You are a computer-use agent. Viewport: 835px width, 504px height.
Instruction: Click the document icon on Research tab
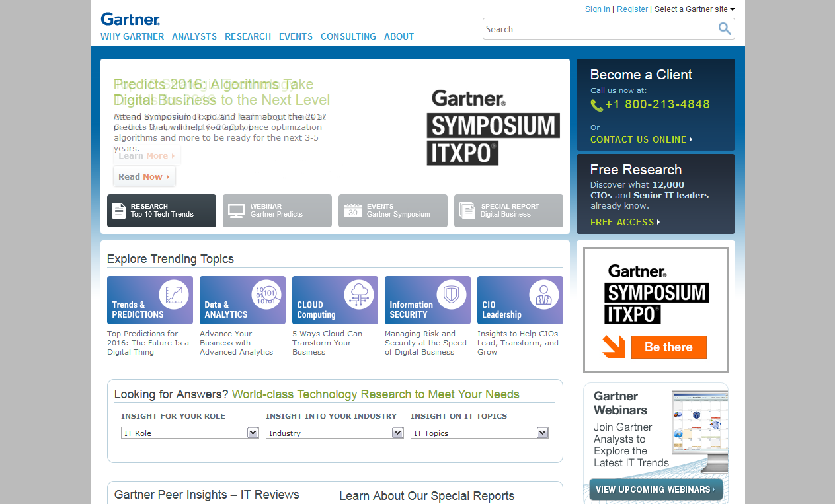click(x=119, y=211)
